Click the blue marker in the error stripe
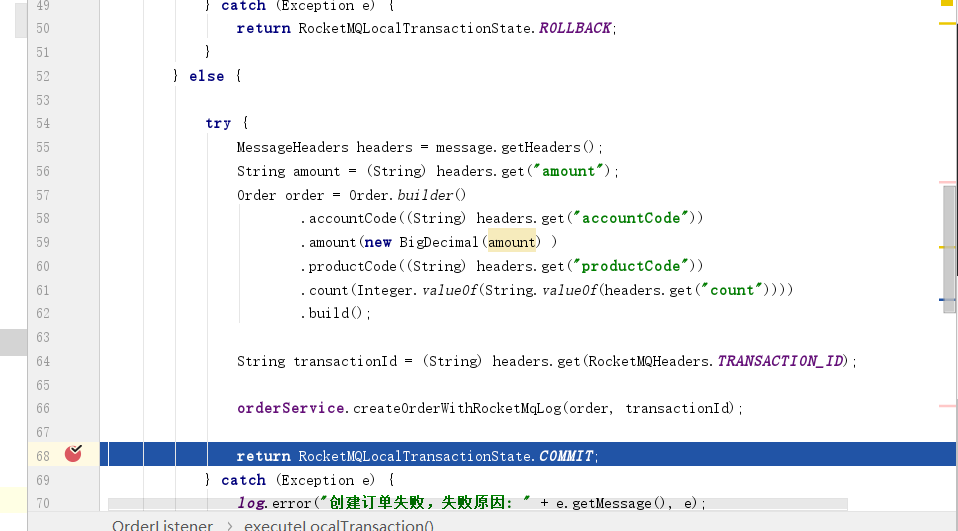Image resolution: width=958 pixels, height=531 pixels. tap(946, 300)
